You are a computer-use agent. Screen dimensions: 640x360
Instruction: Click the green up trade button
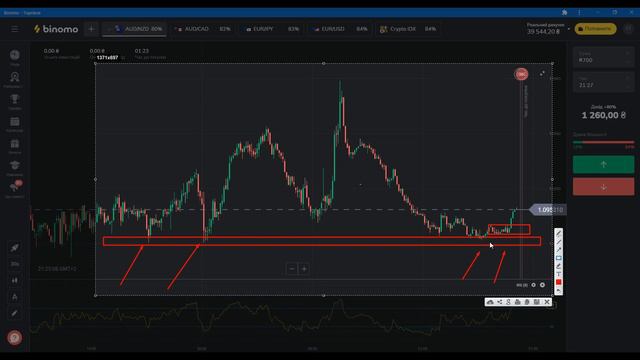click(603, 164)
